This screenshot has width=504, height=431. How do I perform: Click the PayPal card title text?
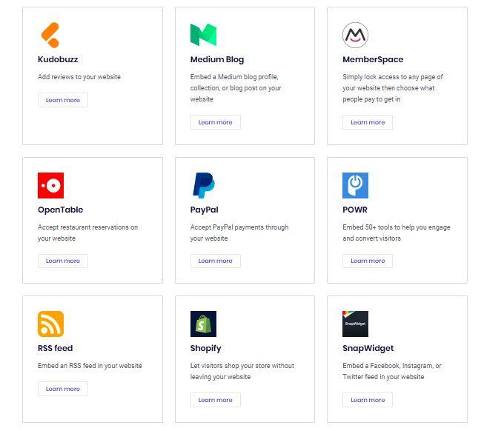[204, 210]
